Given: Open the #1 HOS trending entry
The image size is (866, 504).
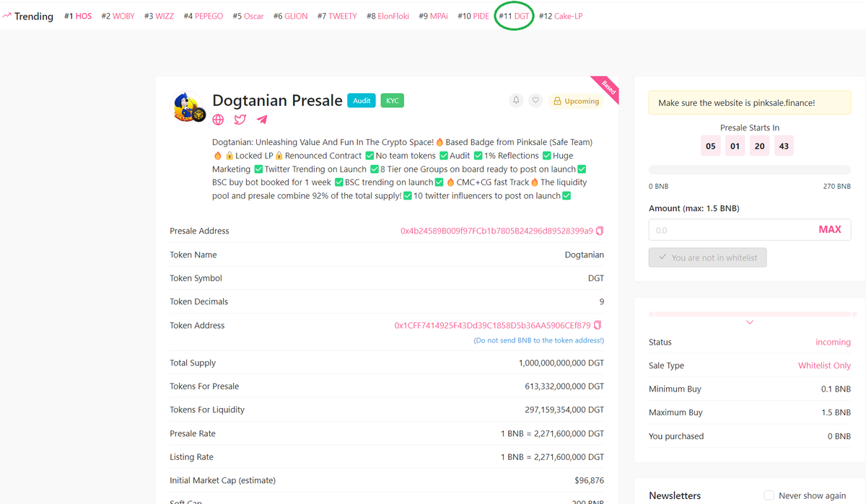Looking at the screenshot, I should pos(78,15).
